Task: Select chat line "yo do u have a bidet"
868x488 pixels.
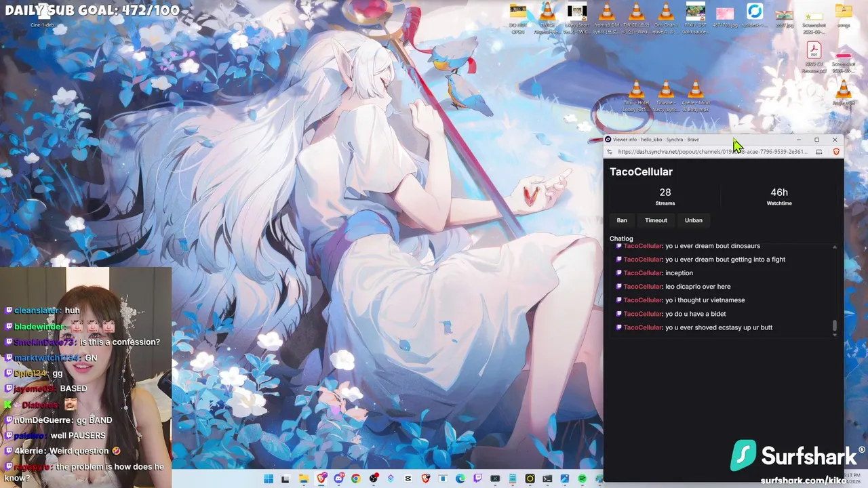Action: pyautogui.click(x=695, y=314)
